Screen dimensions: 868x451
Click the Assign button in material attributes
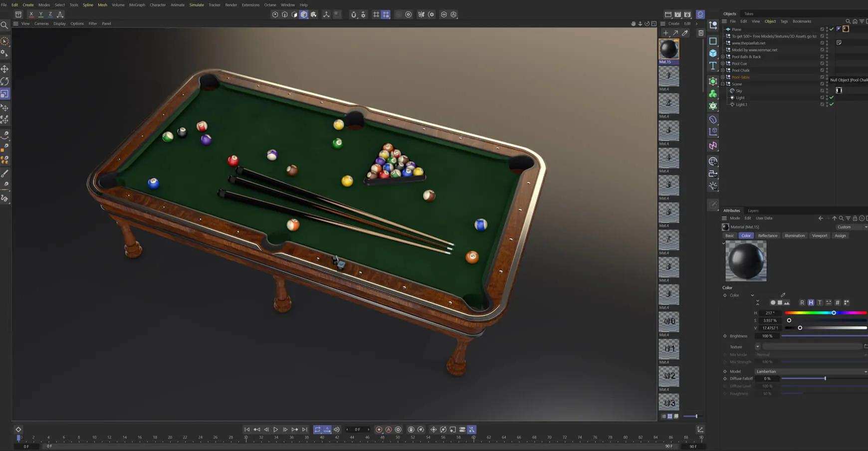840,236
